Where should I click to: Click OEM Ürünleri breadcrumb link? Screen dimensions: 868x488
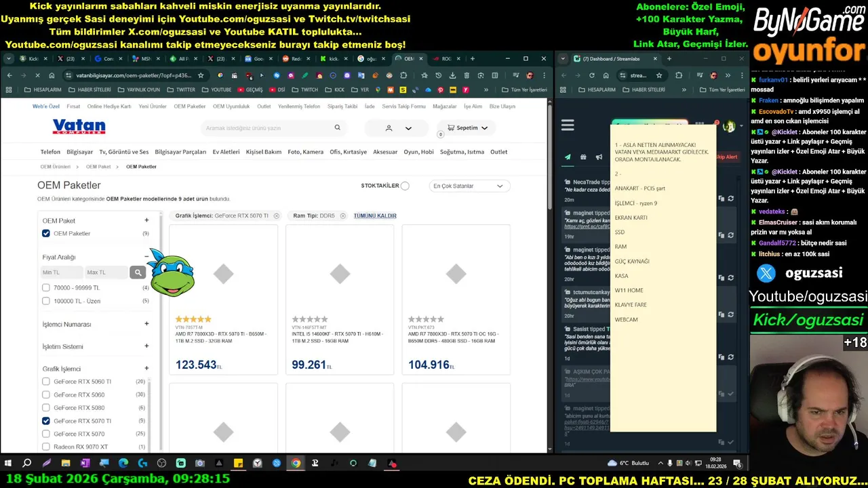[55, 167]
